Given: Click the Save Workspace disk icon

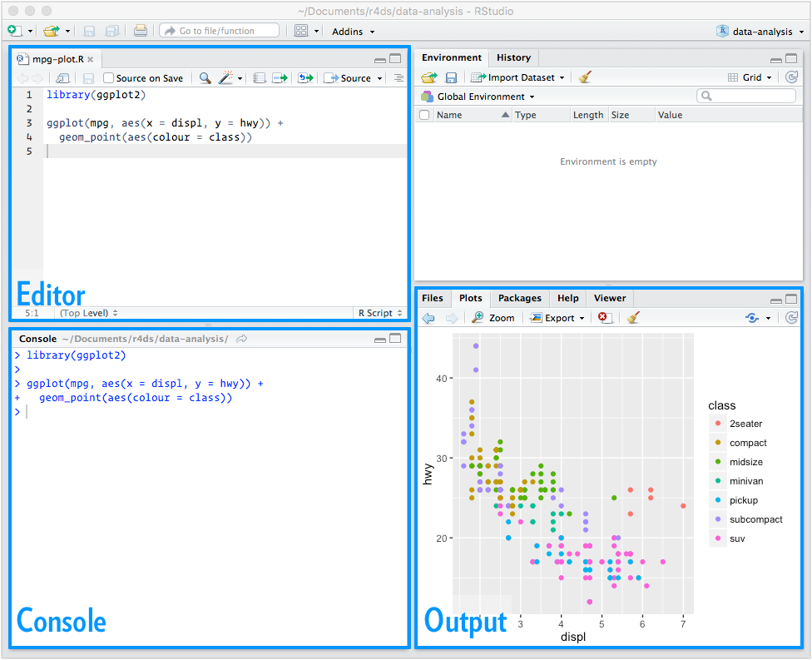Looking at the screenshot, I should click(451, 77).
